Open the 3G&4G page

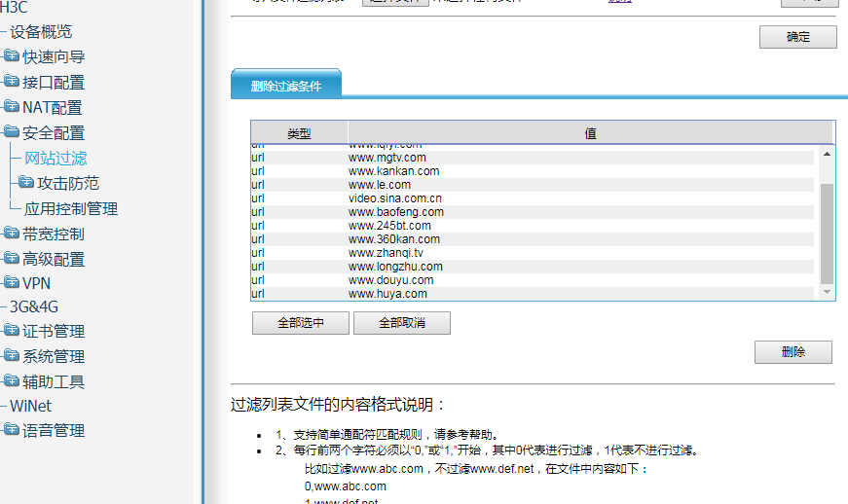34,306
